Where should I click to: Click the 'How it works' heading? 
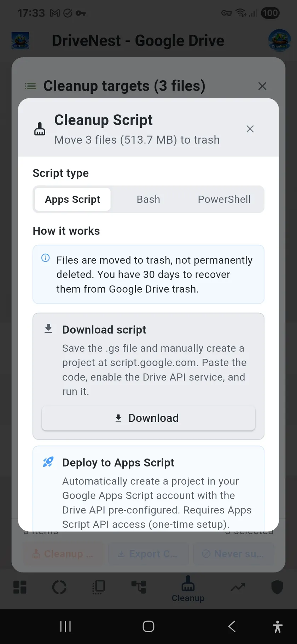(x=66, y=231)
